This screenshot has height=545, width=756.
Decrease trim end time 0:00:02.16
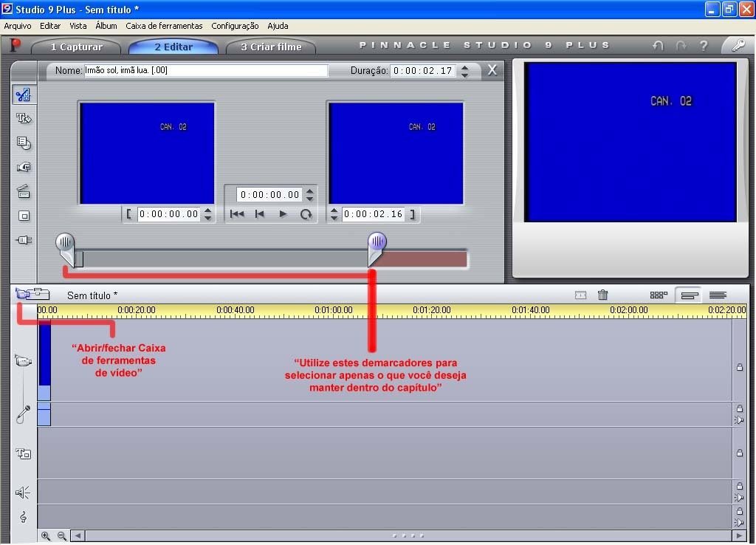(334, 218)
